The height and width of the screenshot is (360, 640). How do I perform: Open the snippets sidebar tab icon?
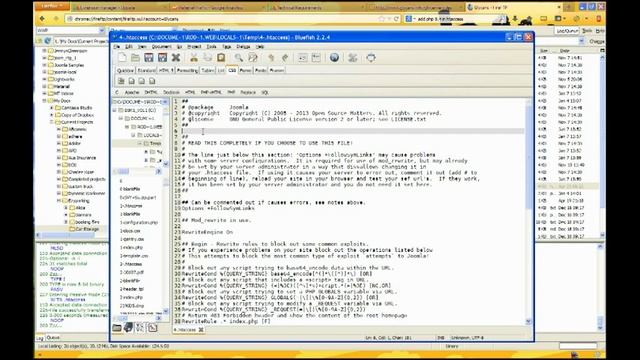(152, 327)
